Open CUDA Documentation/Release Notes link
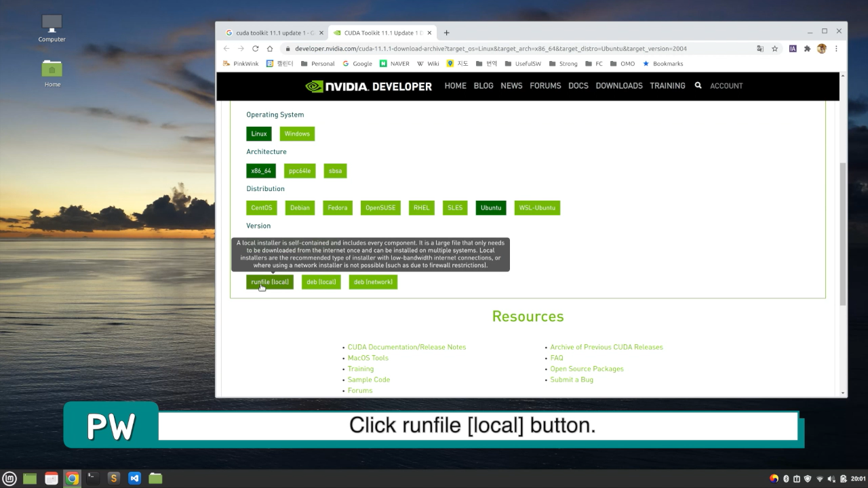Viewport: 868px width, 488px height. coord(407,347)
